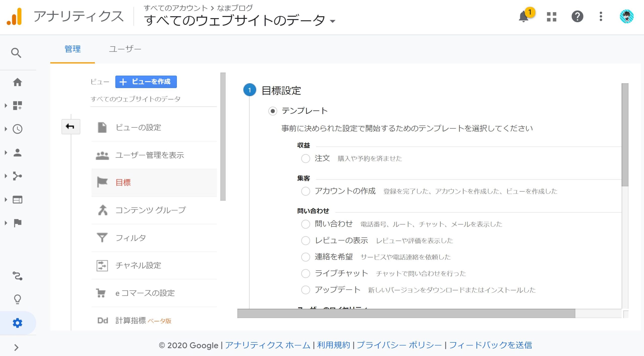Click the search magnifier in sidebar

pyautogui.click(x=16, y=53)
